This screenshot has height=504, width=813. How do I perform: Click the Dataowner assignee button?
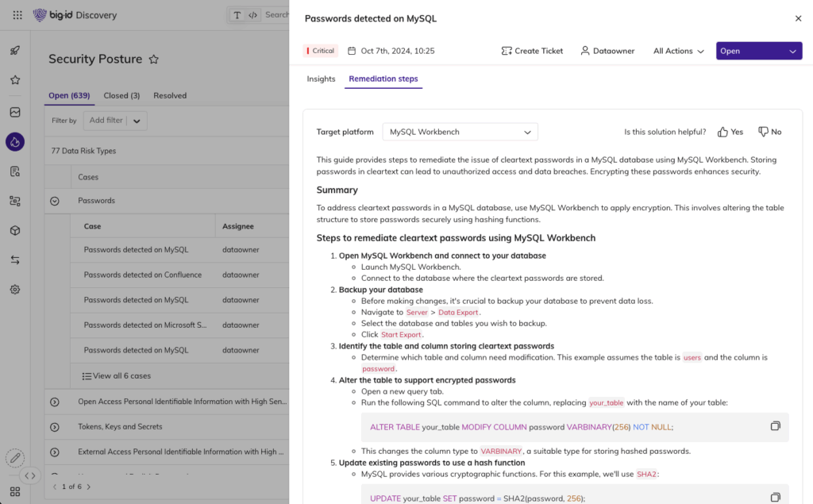[607, 51]
